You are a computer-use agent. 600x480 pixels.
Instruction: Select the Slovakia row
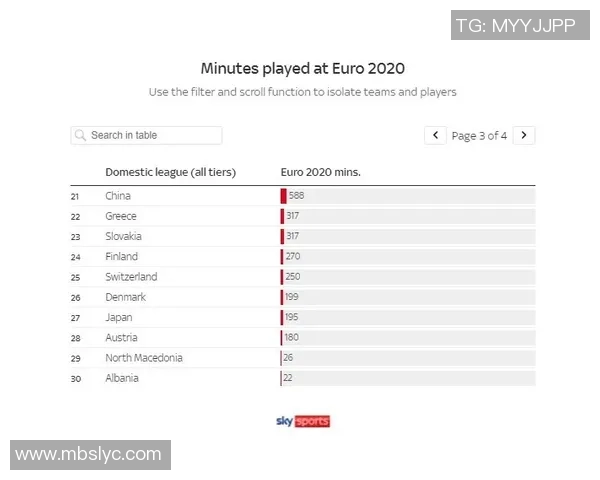click(124, 236)
